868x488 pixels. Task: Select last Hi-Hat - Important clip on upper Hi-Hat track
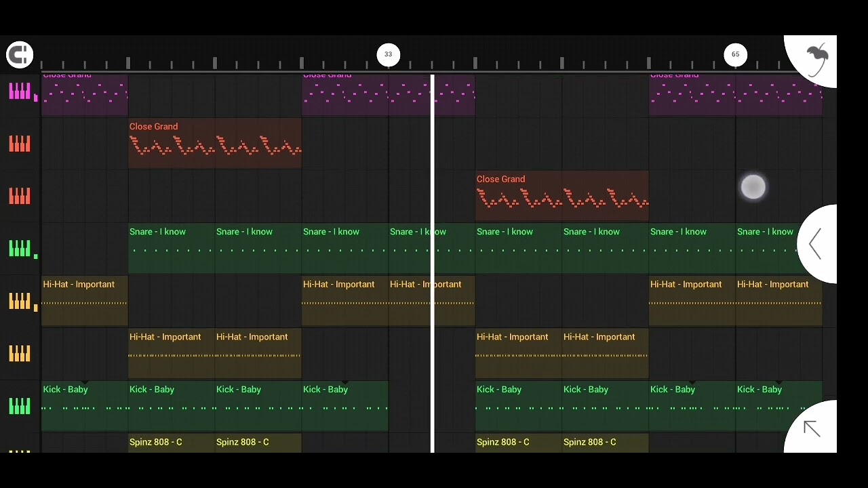tap(779, 301)
